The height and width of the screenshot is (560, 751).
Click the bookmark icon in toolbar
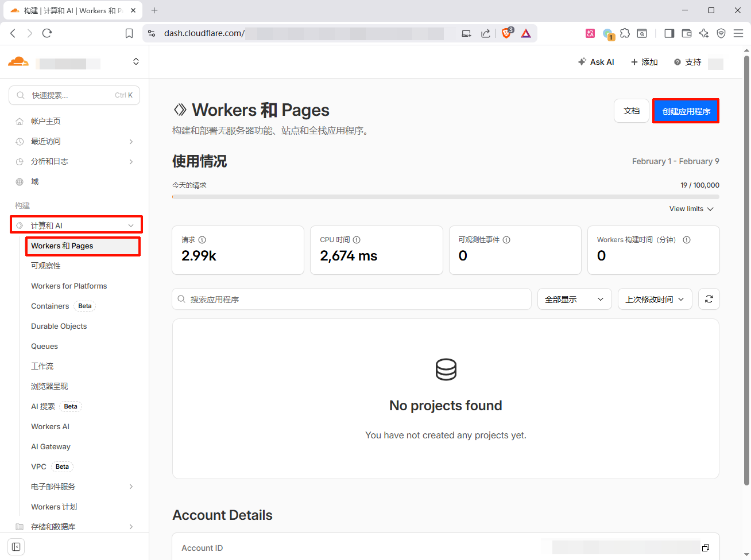click(129, 33)
